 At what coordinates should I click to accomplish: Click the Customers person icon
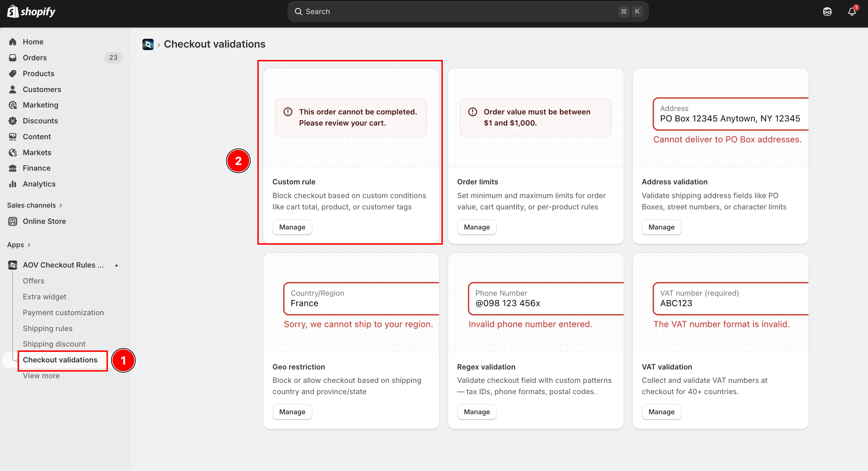13,90
